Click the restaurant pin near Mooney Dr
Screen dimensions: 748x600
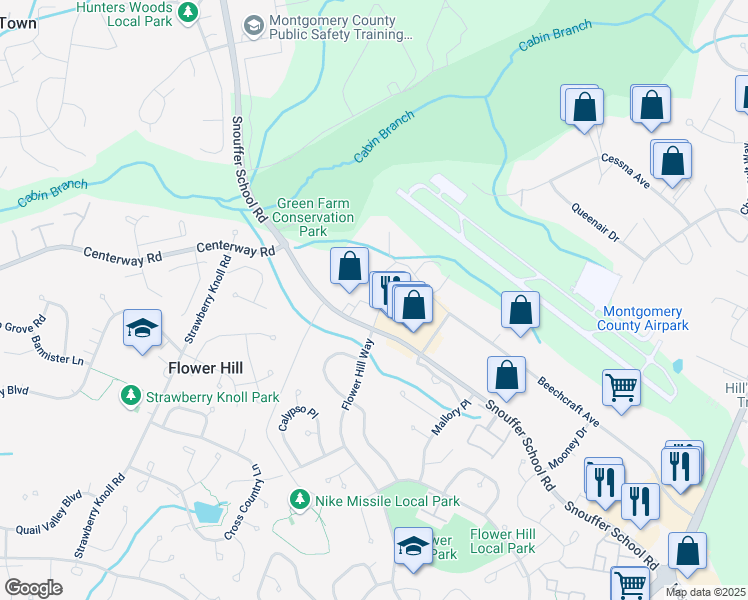tap(605, 483)
